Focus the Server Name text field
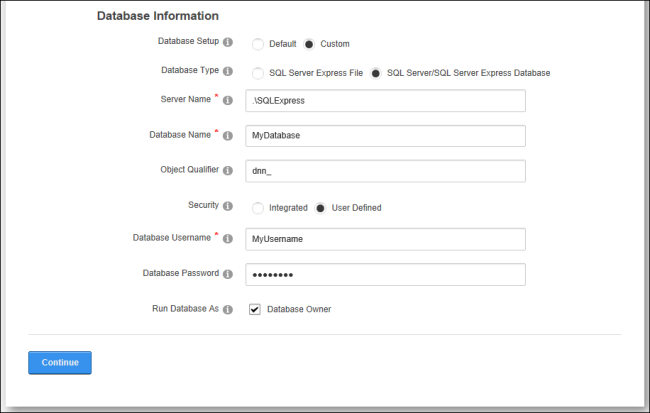The height and width of the screenshot is (413, 650). [x=386, y=101]
